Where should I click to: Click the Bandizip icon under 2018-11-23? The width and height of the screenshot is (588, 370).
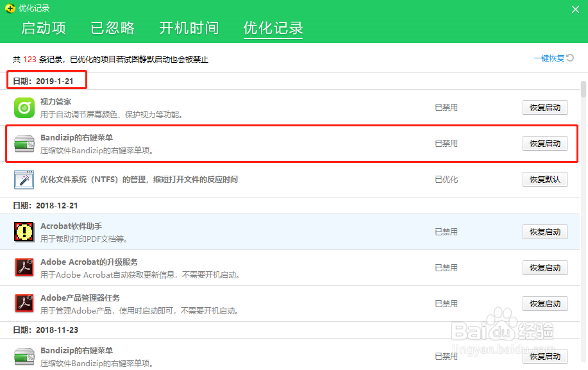(24, 357)
